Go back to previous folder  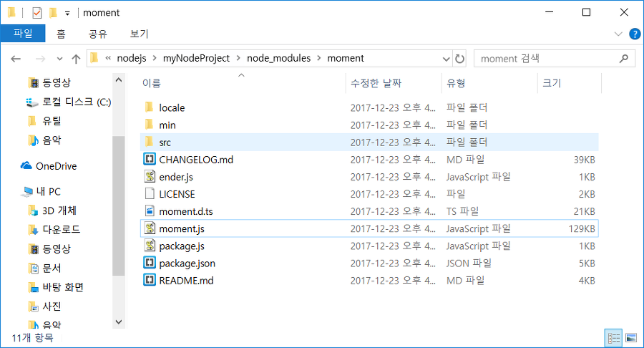pos(16,59)
